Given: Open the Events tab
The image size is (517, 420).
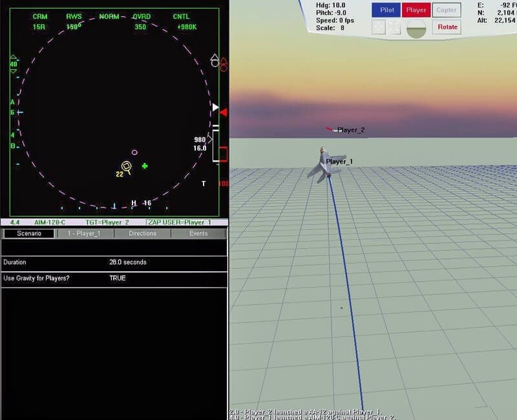Looking at the screenshot, I should point(198,233).
